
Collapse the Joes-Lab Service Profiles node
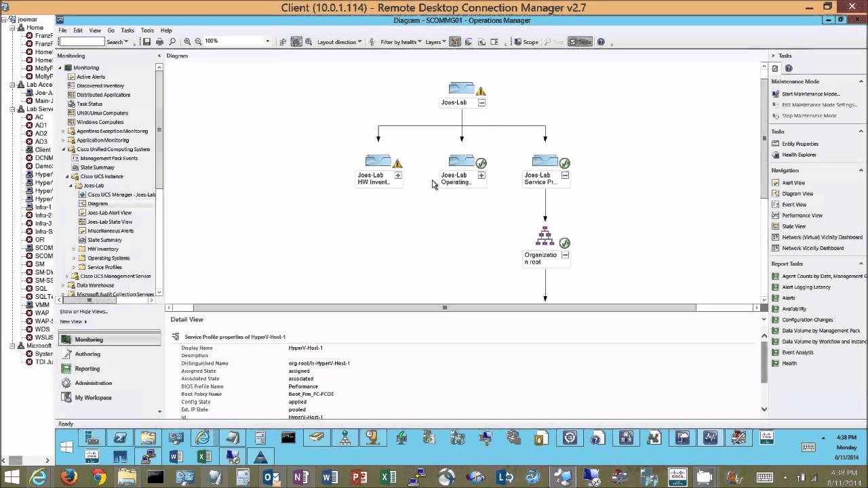click(565, 176)
